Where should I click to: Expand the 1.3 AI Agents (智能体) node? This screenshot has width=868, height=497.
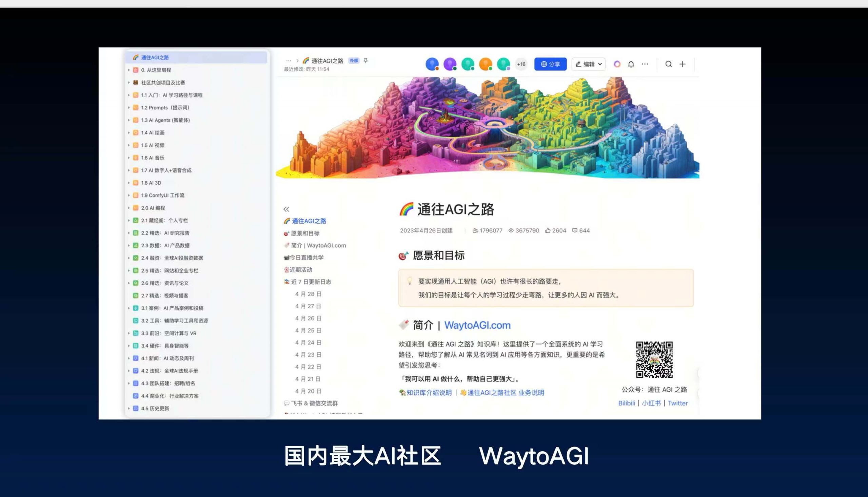pos(129,120)
